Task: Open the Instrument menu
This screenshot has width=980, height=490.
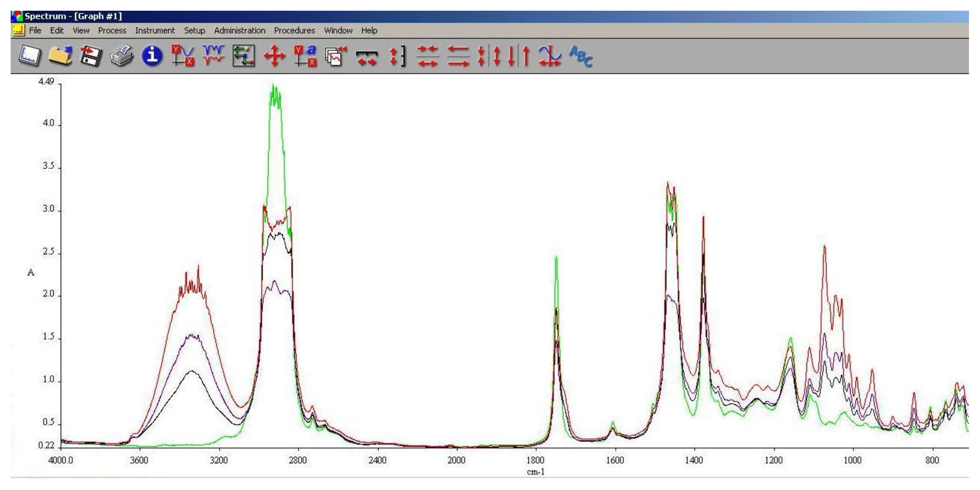Action: pyautogui.click(x=154, y=30)
